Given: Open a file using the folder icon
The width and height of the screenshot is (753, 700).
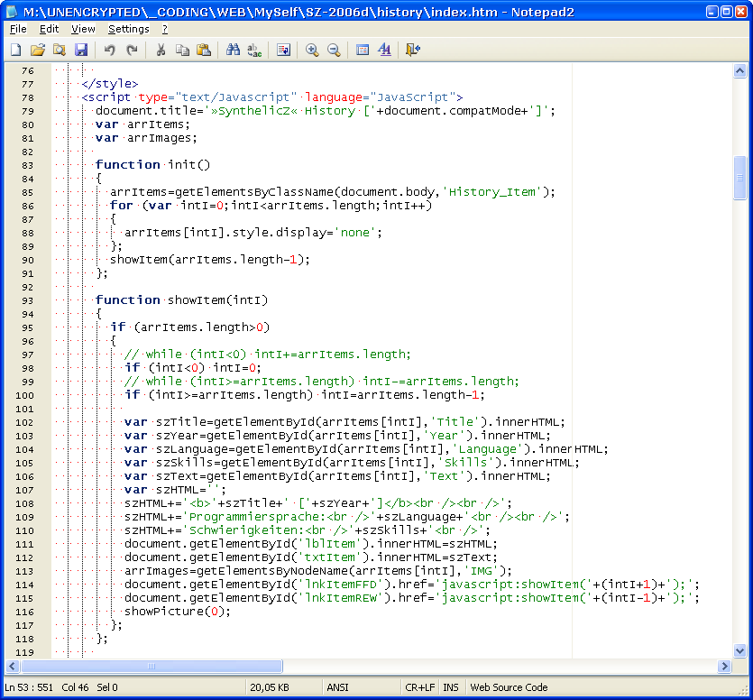Looking at the screenshot, I should (38, 50).
